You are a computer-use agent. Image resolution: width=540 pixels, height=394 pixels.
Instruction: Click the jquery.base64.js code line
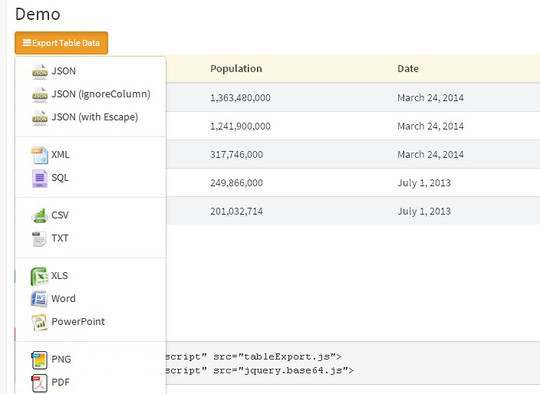(260, 371)
